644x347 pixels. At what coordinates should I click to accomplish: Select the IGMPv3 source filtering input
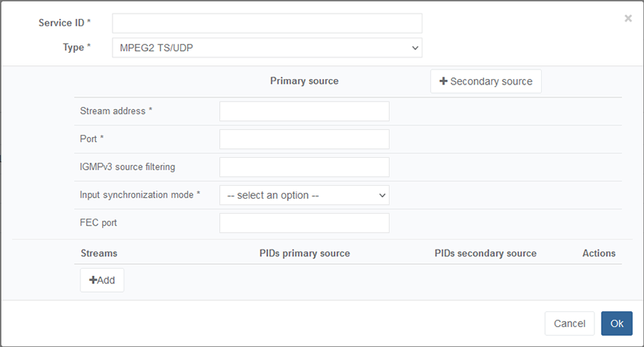tap(304, 167)
